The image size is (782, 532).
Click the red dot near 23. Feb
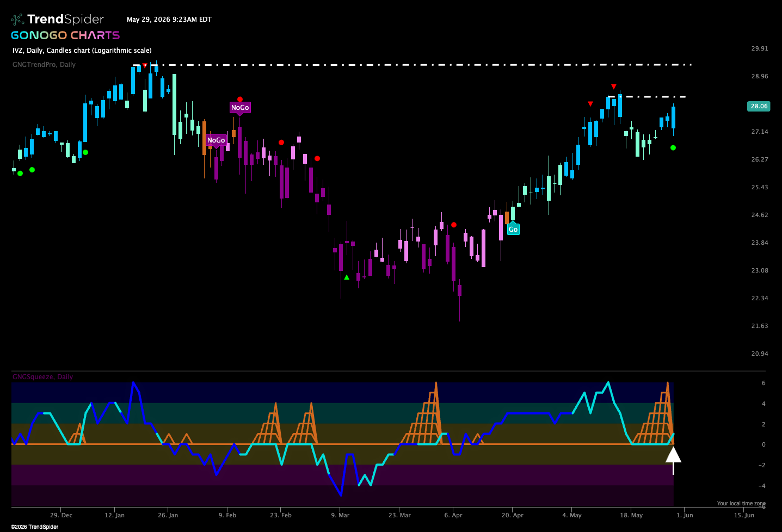click(281, 143)
